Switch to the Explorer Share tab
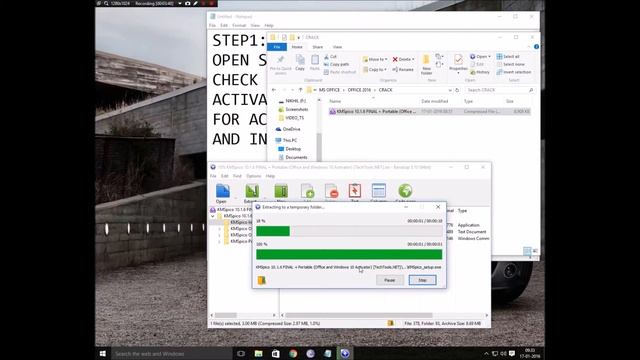The width and height of the screenshot is (640, 360). [318, 47]
